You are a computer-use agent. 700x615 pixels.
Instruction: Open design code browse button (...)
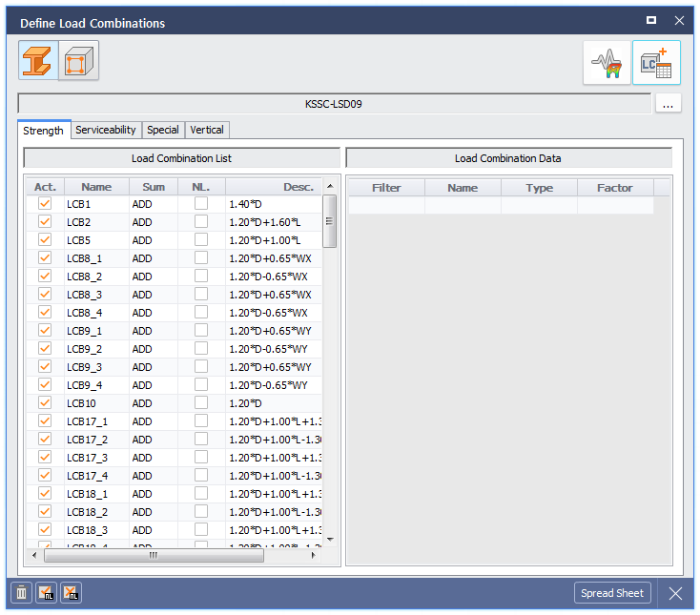(668, 104)
